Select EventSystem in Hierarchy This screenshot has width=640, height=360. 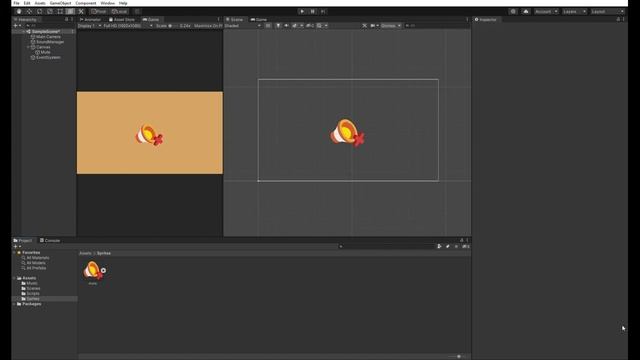48,58
